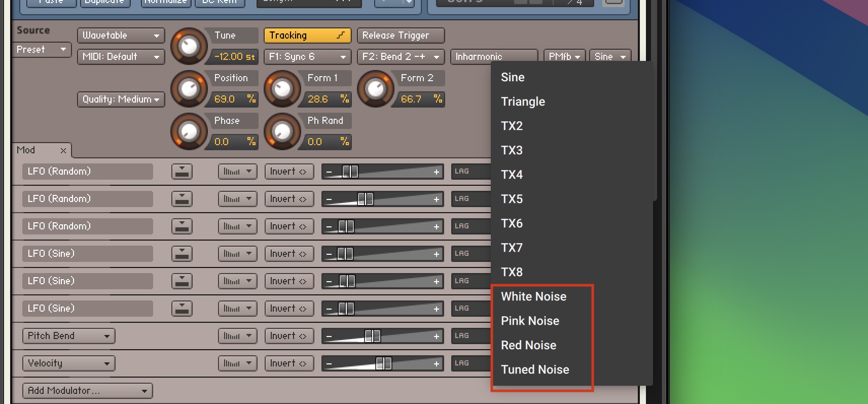Click the Form 2 value 66.7 %
This screenshot has width=868, height=404.
click(x=421, y=99)
